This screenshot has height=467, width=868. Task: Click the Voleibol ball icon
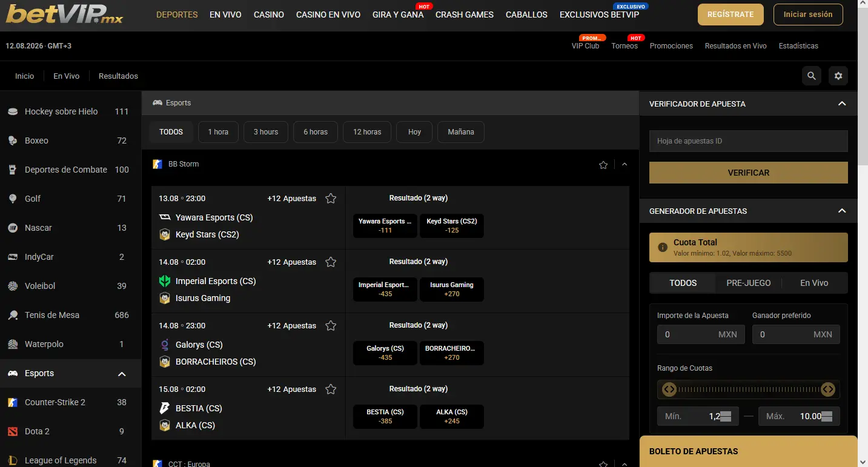[x=13, y=286]
